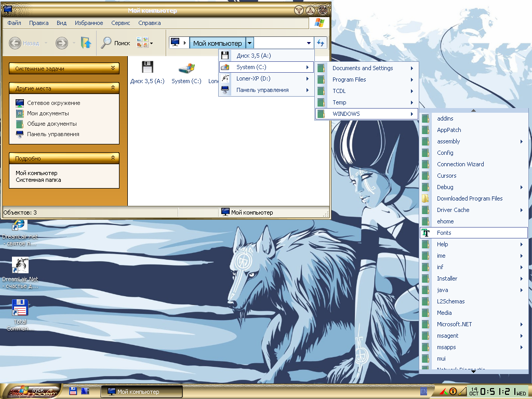
Task: Open the Fonts folder in WINDOWS submenu
Action: [x=444, y=233]
